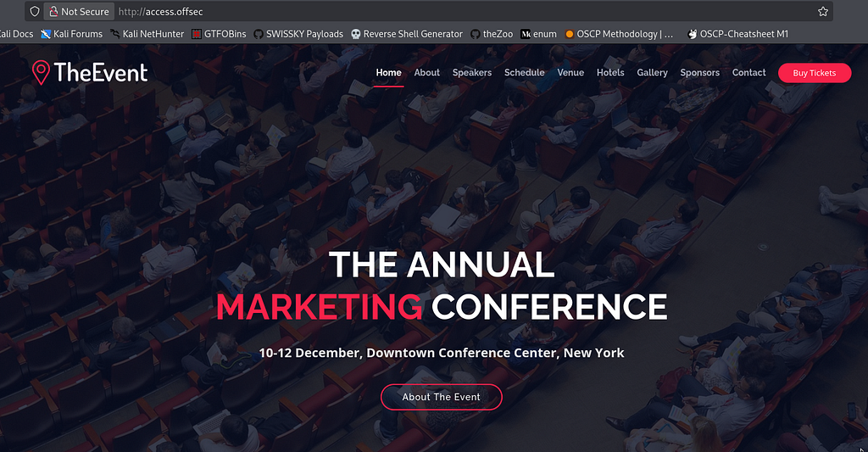
Task: Open the Gallery nav link
Action: tap(652, 73)
